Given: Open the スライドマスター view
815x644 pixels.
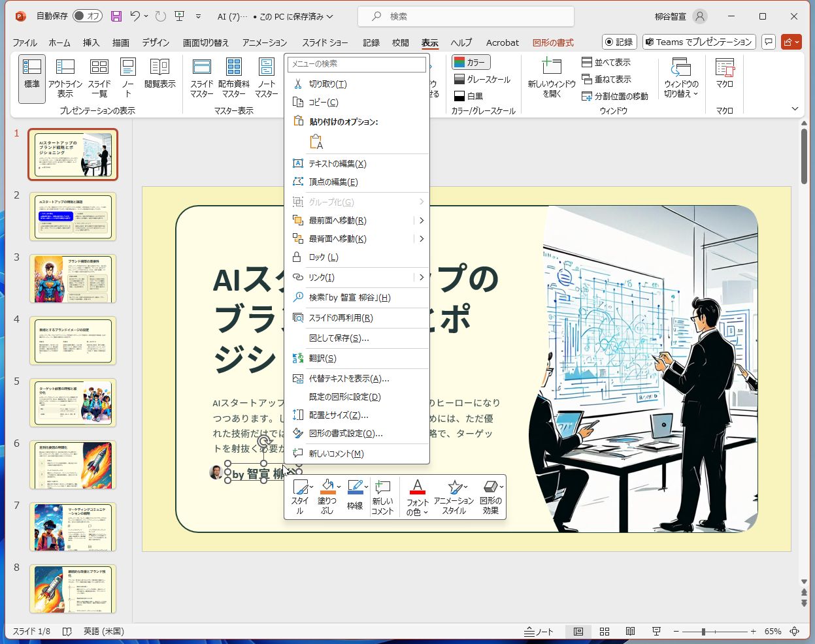Looking at the screenshot, I should pos(203,77).
